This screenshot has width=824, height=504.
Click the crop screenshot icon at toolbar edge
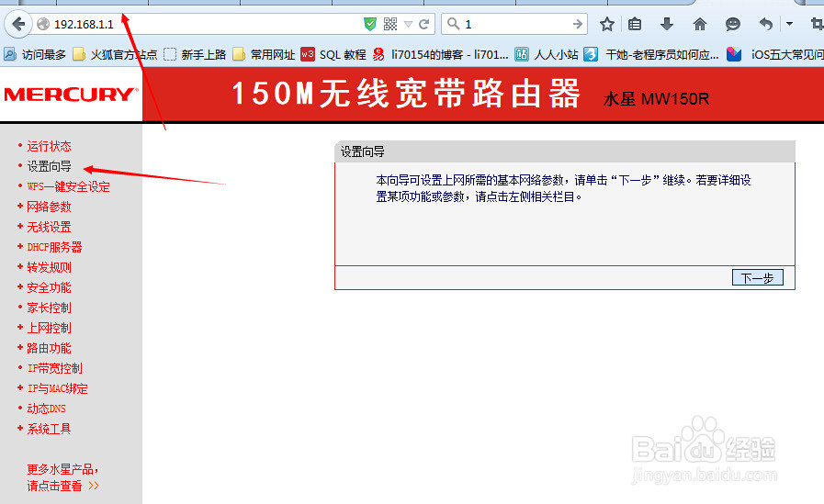tap(818, 24)
